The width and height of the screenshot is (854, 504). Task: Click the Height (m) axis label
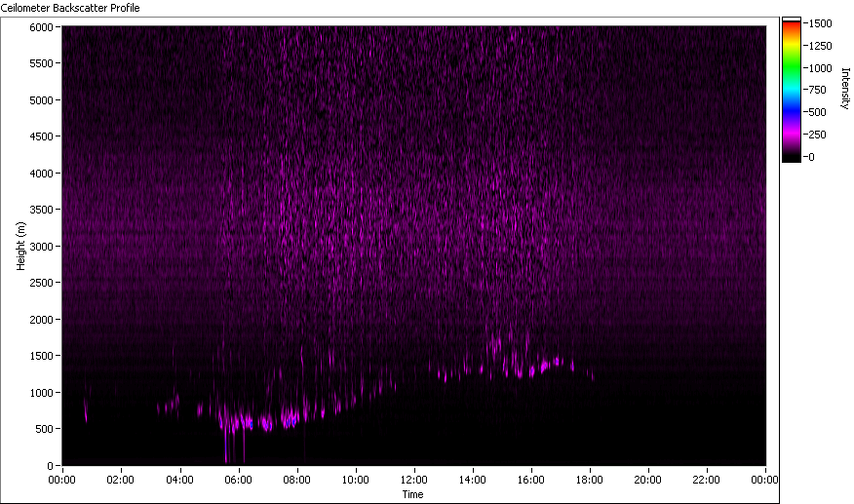(x=20, y=246)
